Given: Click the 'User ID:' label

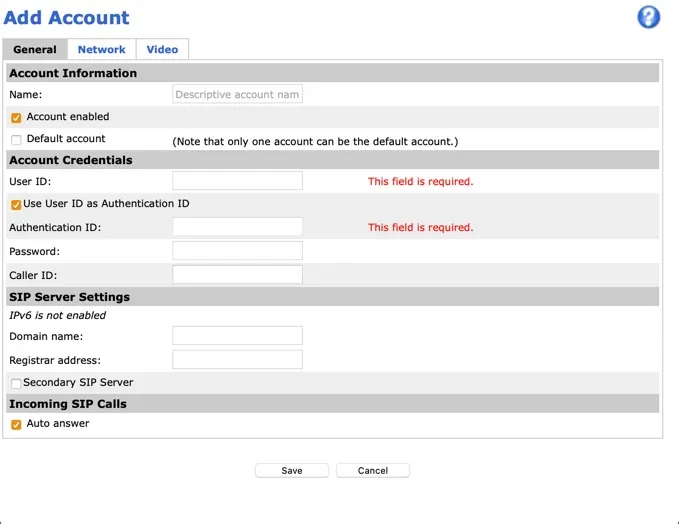Looking at the screenshot, I should (30, 181).
